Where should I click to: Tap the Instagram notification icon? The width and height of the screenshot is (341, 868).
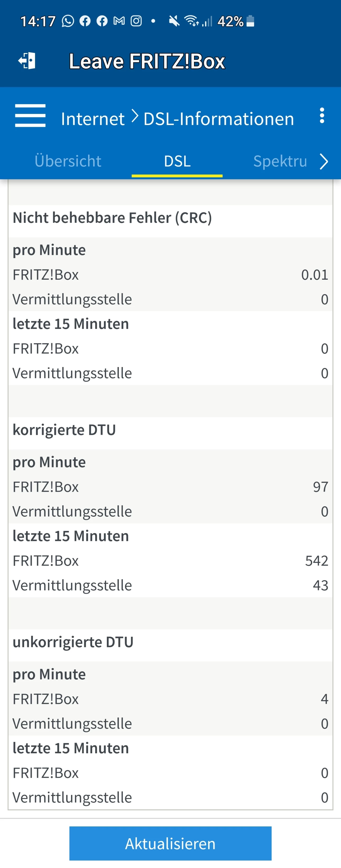click(x=136, y=21)
